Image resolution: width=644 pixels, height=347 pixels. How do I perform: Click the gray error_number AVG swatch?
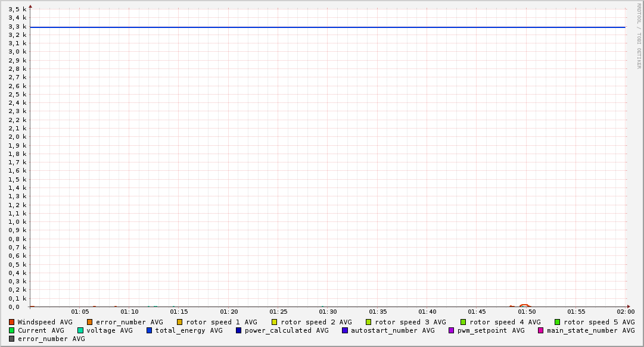pyautogui.click(x=12, y=339)
